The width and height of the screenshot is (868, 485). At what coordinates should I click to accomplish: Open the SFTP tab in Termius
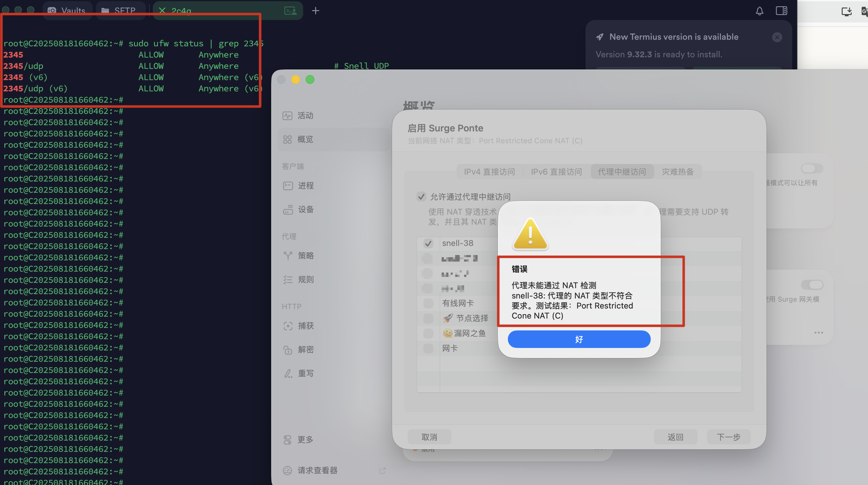click(x=121, y=11)
